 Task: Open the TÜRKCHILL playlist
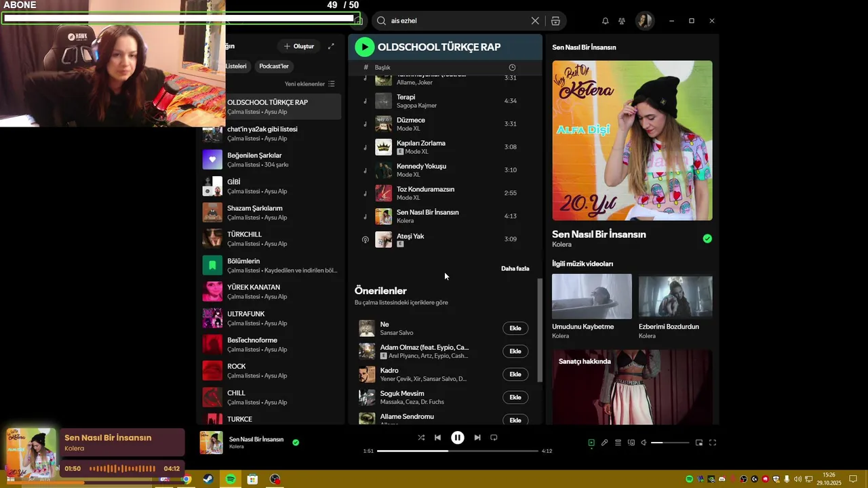tap(271, 239)
